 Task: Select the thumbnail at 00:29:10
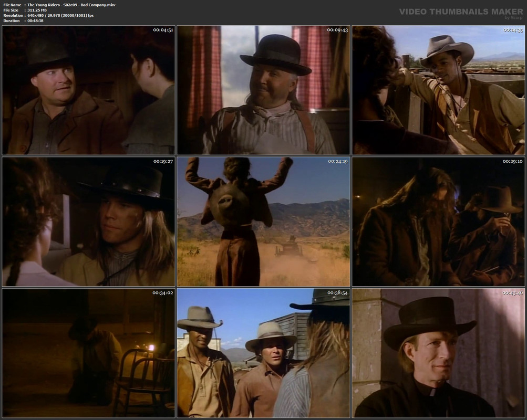(438, 222)
